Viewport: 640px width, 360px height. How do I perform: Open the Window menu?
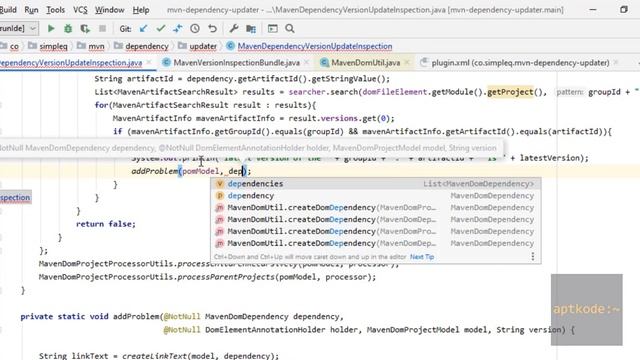point(109,10)
